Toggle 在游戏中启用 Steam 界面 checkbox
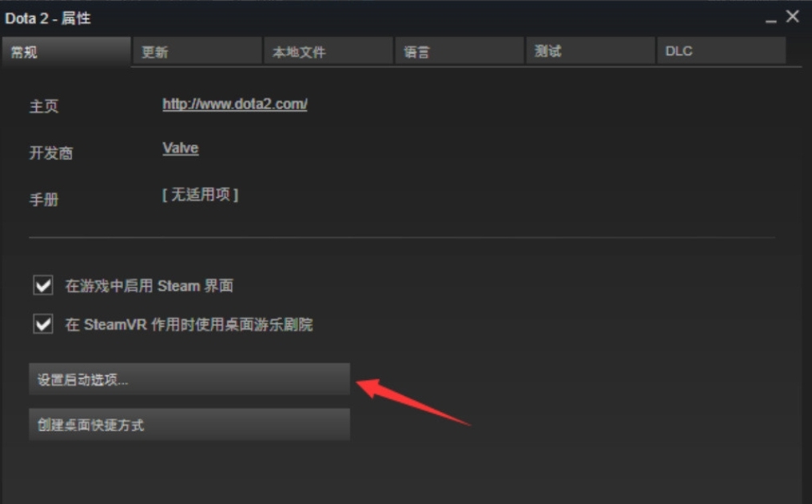 (43, 285)
